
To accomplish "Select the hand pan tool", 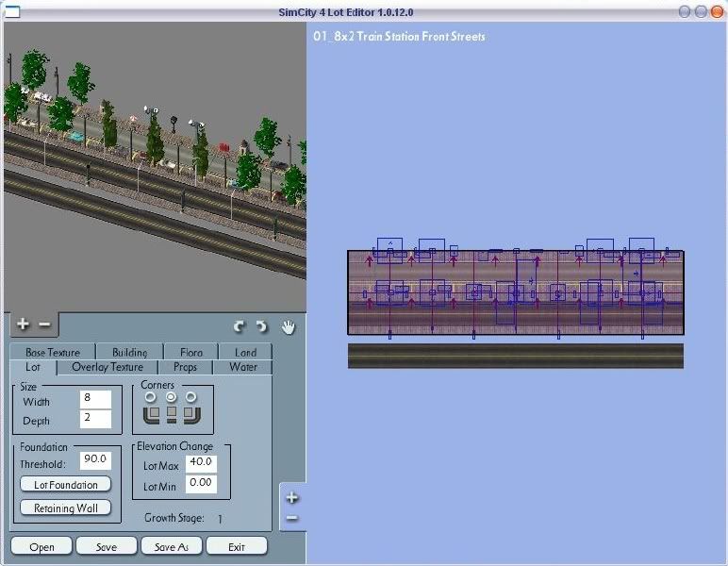I will pos(289,327).
